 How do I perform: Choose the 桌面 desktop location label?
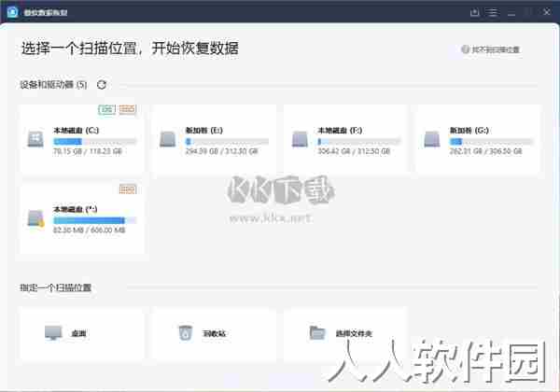tap(78, 333)
